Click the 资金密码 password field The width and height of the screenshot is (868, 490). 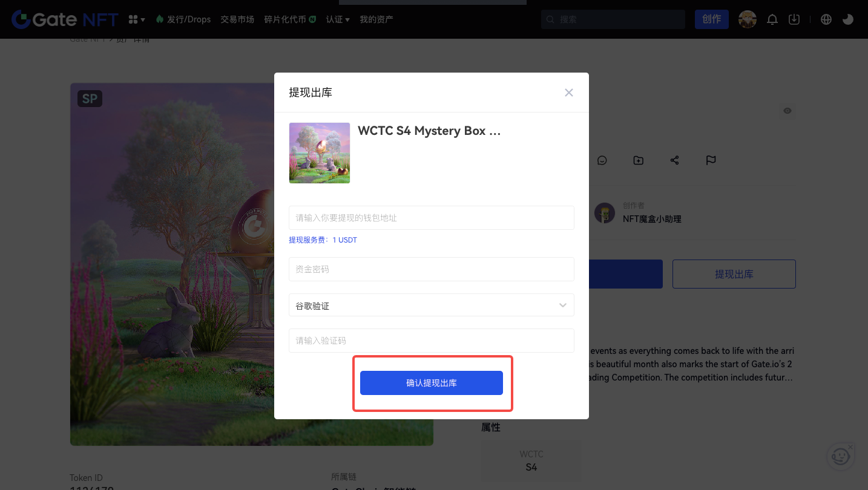(431, 269)
